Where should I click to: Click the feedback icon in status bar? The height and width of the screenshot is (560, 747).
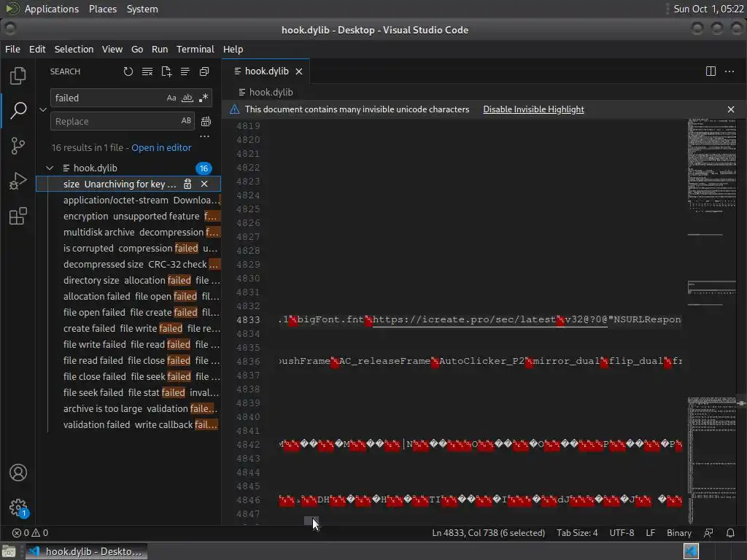point(708,533)
